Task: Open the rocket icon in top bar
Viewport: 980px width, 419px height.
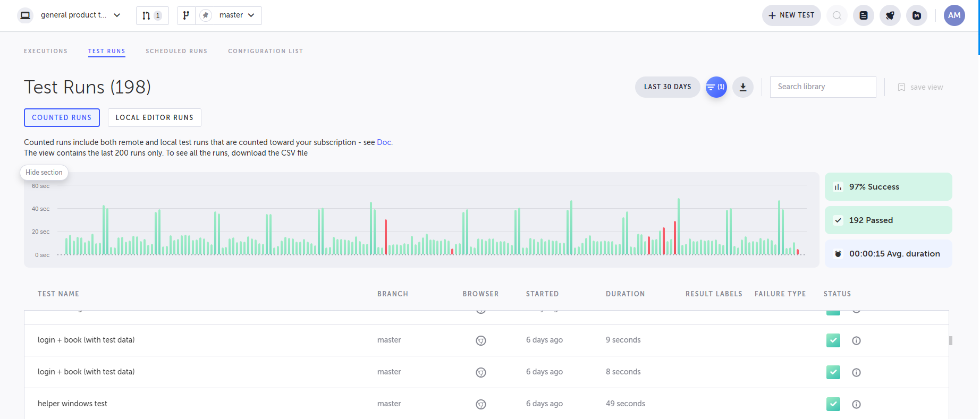Action: [890, 15]
